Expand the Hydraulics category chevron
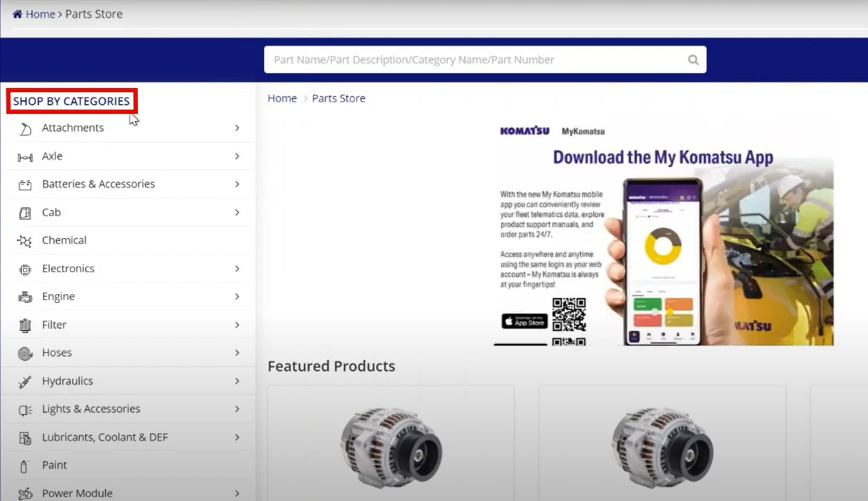Image resolution: width=868 pixels, height=501 pixels. (237, 381)
